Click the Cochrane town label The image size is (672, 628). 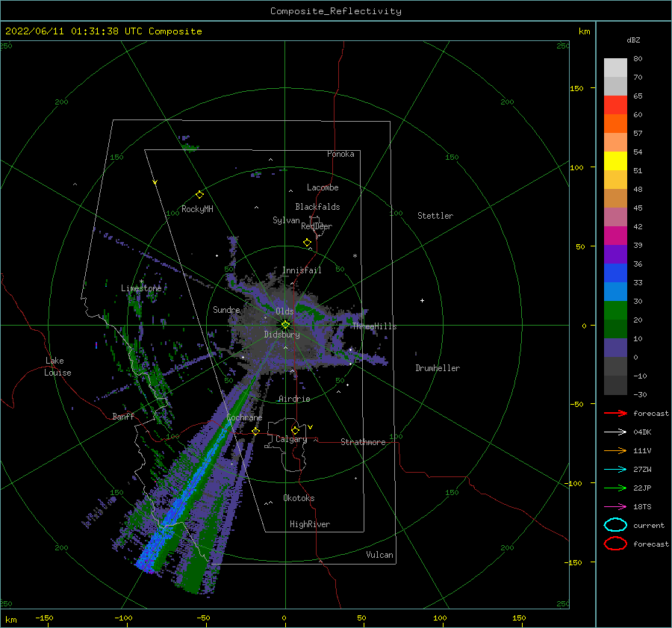tap(244, 417)
